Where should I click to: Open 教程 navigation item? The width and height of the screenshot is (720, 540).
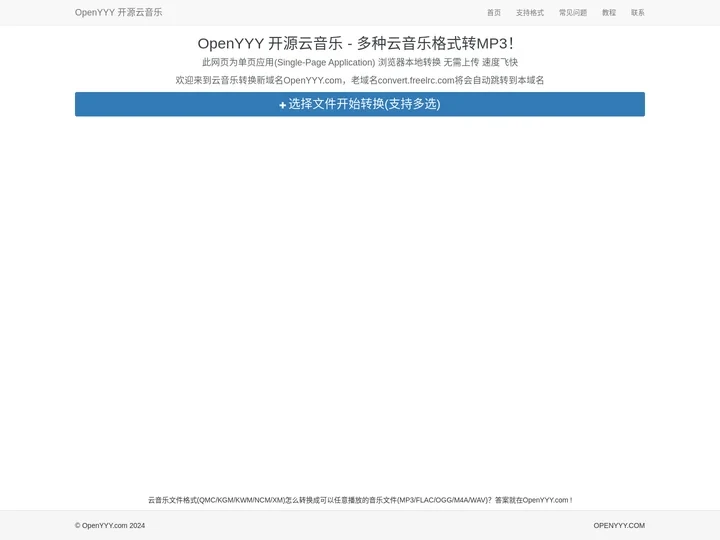tap(609, 13)
